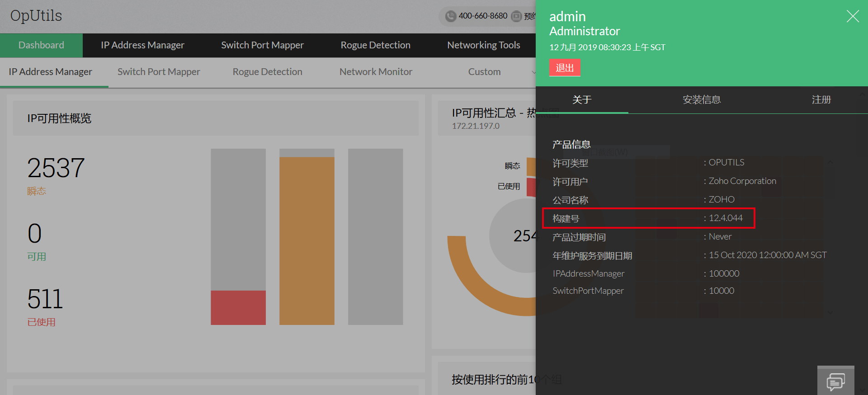Click the 瞬态 legend label in the heat map widget
Screen dimensions: 868x395
pos(512,166)
